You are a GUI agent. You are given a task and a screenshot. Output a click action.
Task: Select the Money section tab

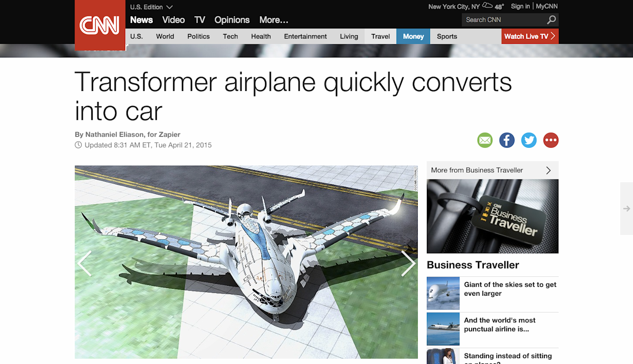coord(413,37)
